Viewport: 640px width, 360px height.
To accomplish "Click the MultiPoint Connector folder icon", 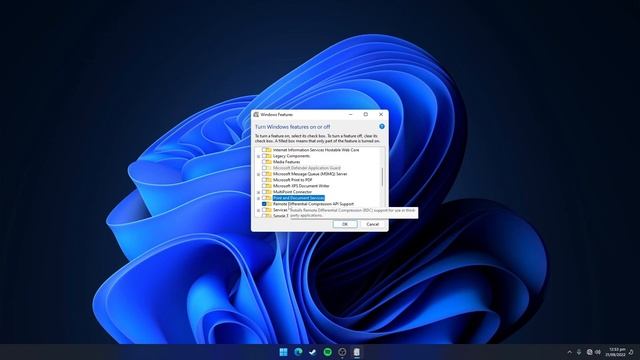I will (269, 191).
